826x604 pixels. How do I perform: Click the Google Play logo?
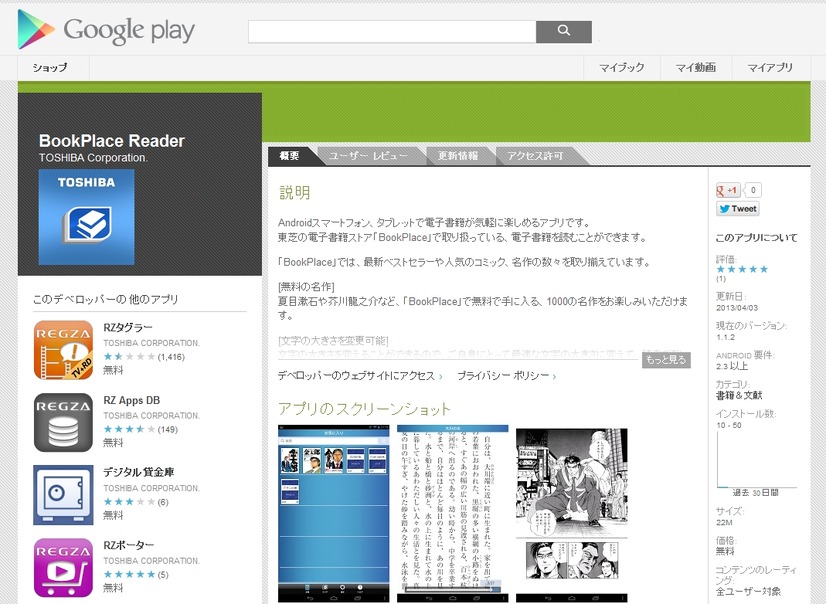(106, 29)
